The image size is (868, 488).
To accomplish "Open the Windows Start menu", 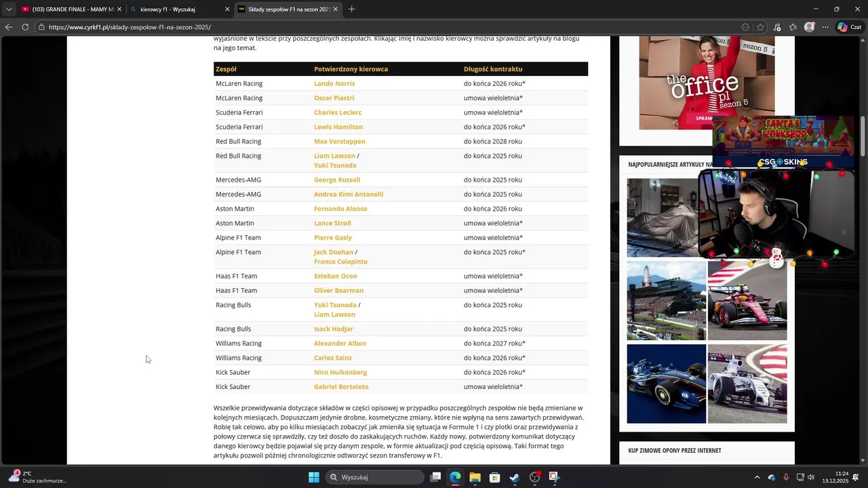I will coord(314,477).
